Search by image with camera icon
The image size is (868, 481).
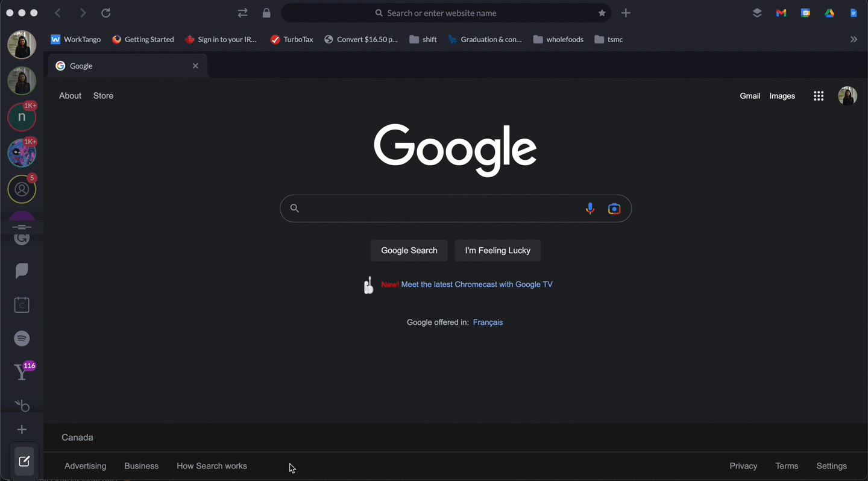[x=614, y=209]
